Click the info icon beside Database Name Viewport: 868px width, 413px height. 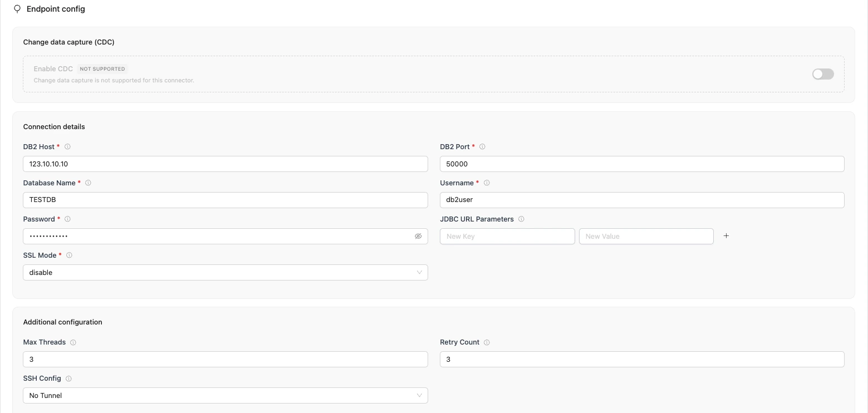[88, 183]
